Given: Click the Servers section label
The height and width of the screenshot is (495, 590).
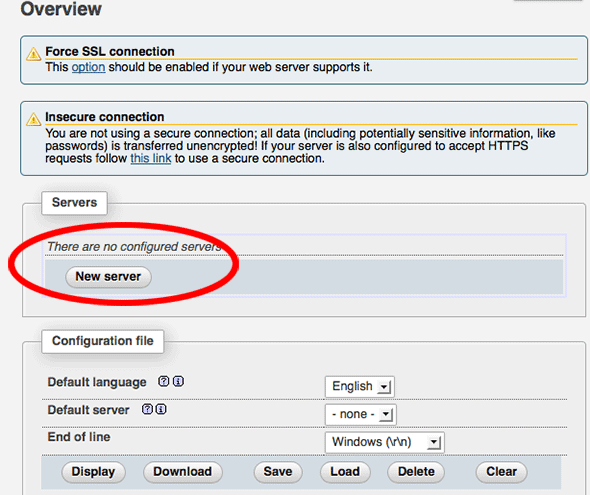Looking at the screenshot, I should [x=75, y=203].
